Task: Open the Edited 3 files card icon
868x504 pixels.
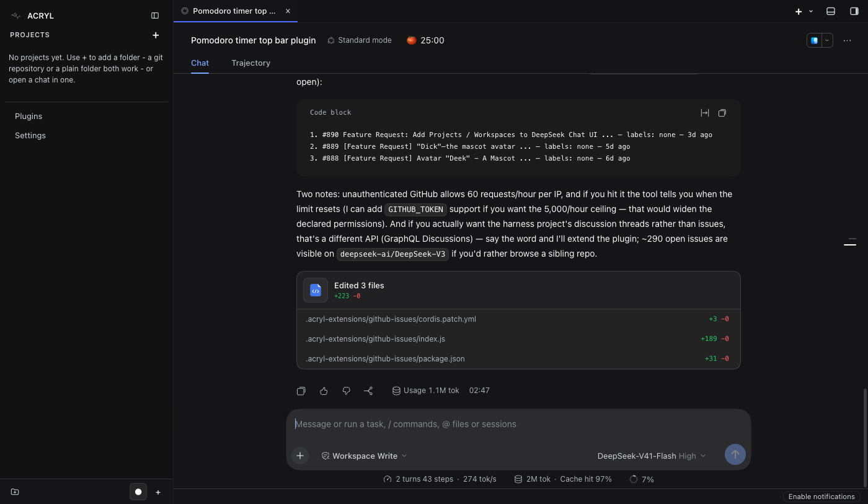Action: (x=316, y=290)
